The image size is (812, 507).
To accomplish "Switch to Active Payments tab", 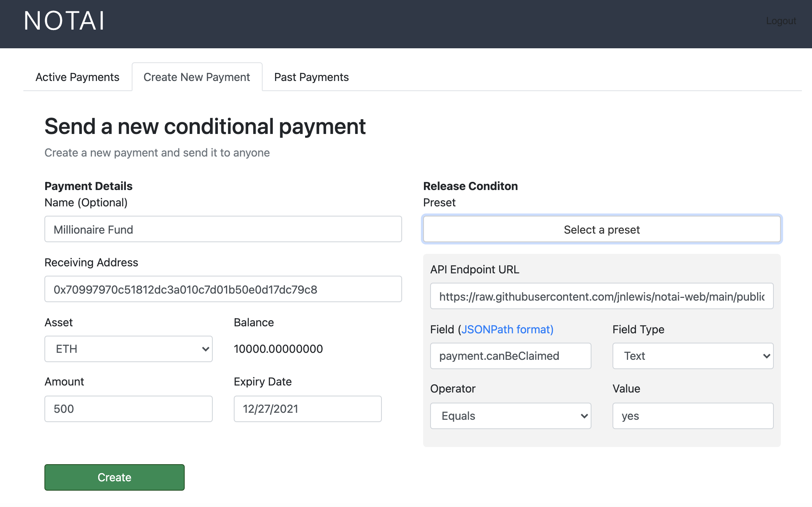I will (x=77, y=77).
